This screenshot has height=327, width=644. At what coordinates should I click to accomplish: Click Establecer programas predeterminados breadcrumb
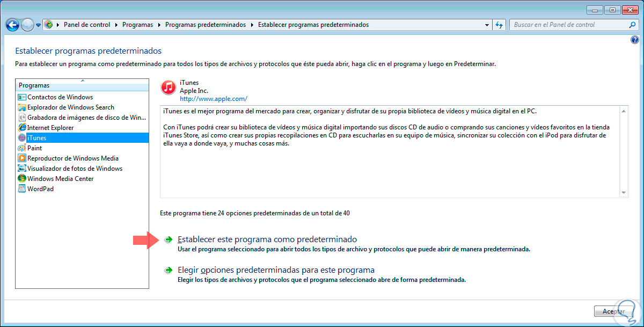[313, 25]
